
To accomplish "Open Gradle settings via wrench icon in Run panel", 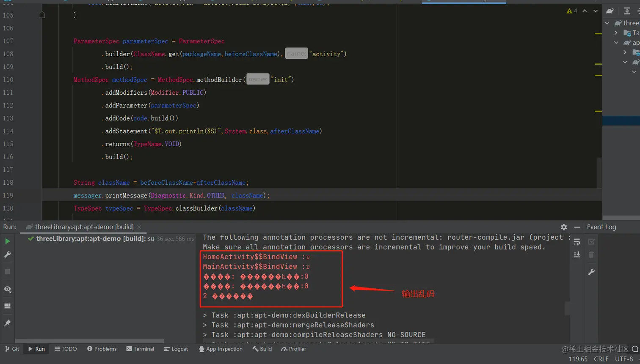I will (x=7, y=255).
